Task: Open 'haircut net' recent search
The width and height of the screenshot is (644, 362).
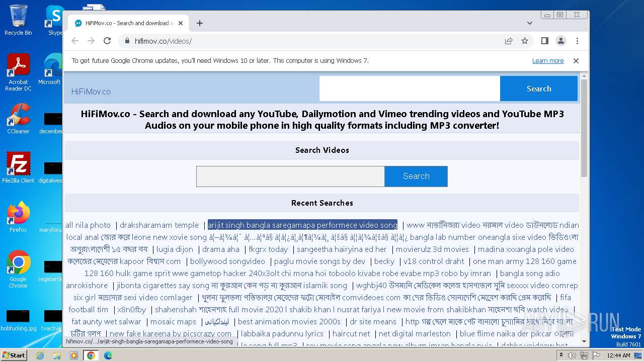Action: [x=351, y=334]
